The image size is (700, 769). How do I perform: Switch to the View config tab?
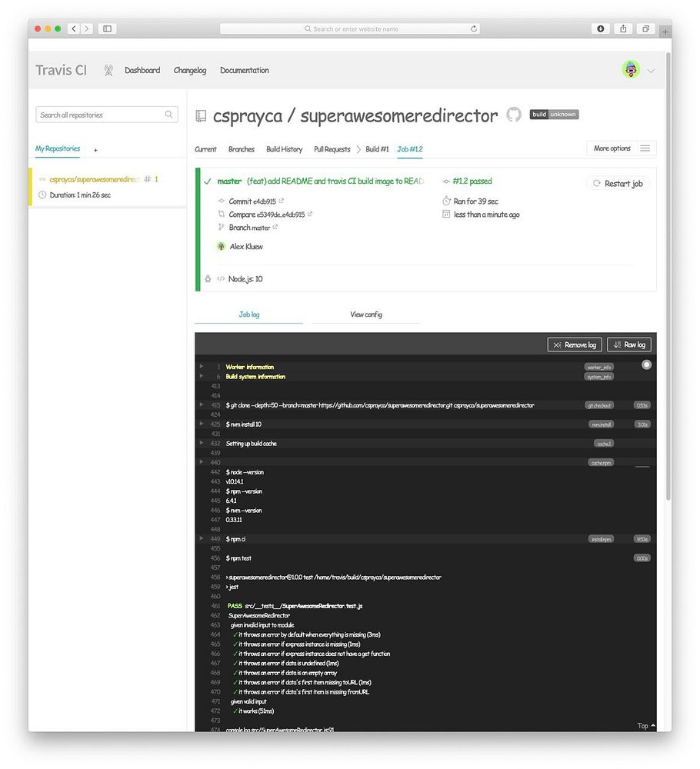[366, 315]
